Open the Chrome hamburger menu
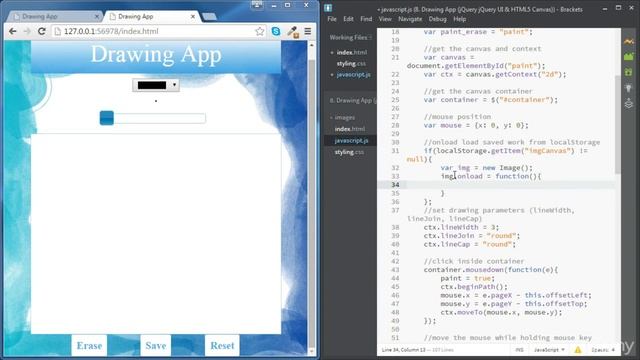 coord(308,31)
